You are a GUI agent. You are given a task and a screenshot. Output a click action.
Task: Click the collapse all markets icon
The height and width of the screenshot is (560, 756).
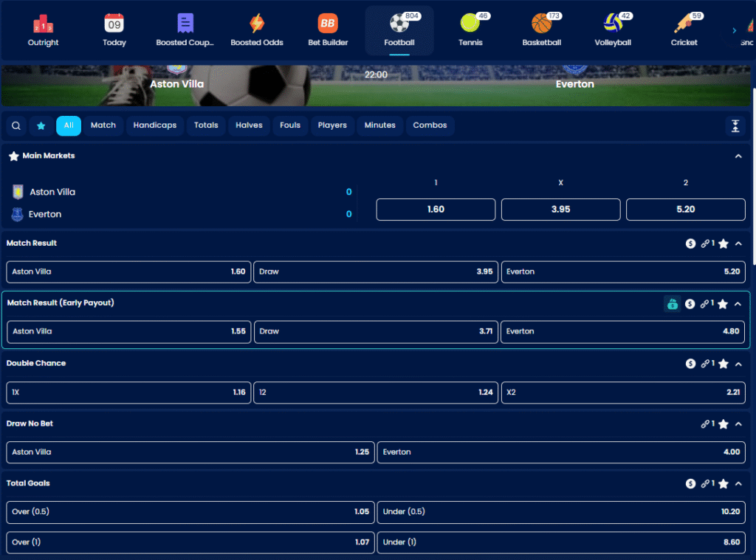coord(735,126)
